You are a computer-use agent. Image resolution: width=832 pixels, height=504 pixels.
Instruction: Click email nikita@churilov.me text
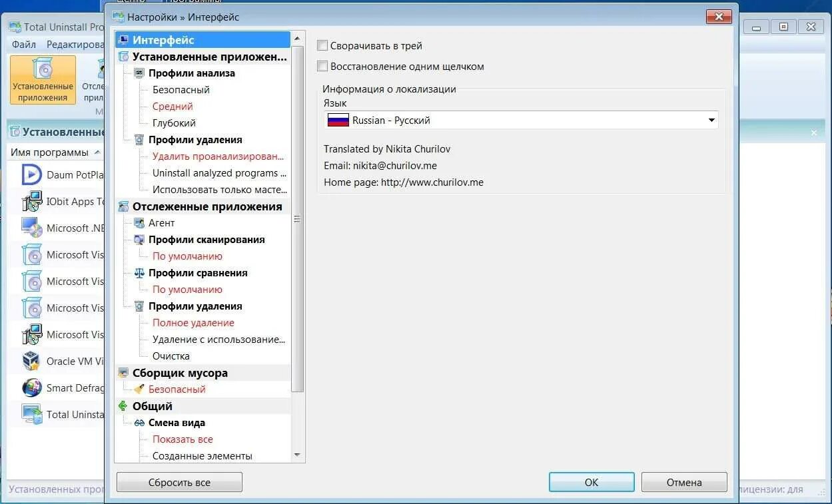click(x=395, y=166)
